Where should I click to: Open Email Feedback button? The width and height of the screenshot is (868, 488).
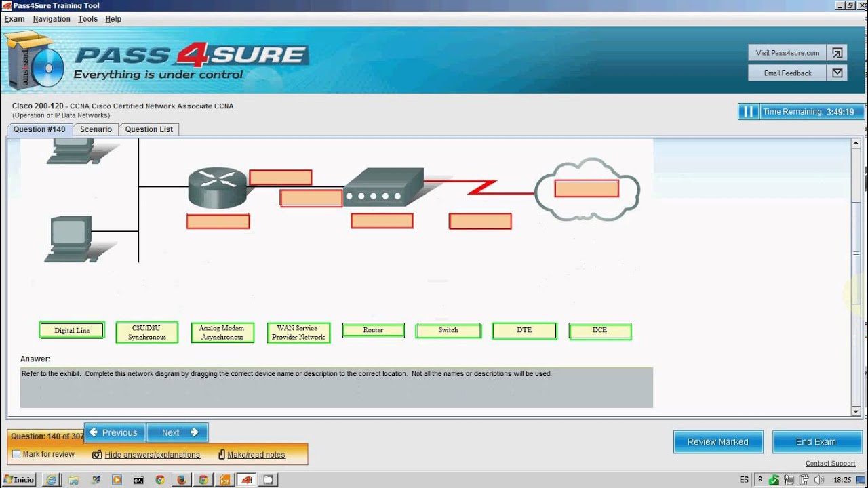click(787, 73)
